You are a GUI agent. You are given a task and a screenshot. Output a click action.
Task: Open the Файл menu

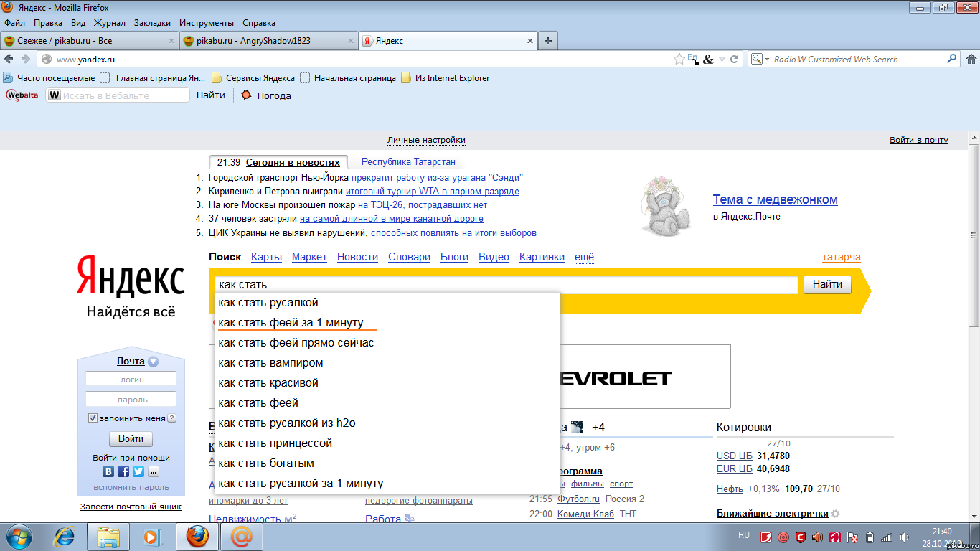[x=14, y=23]
